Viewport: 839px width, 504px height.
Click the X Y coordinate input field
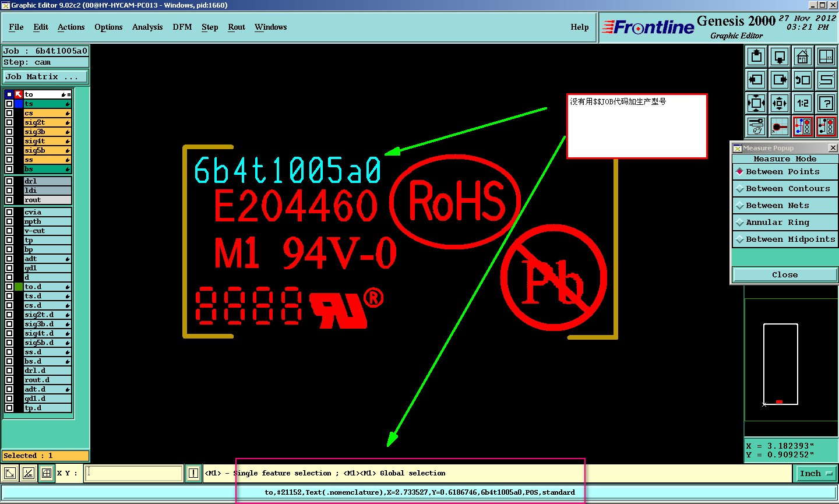coord(134,474)
